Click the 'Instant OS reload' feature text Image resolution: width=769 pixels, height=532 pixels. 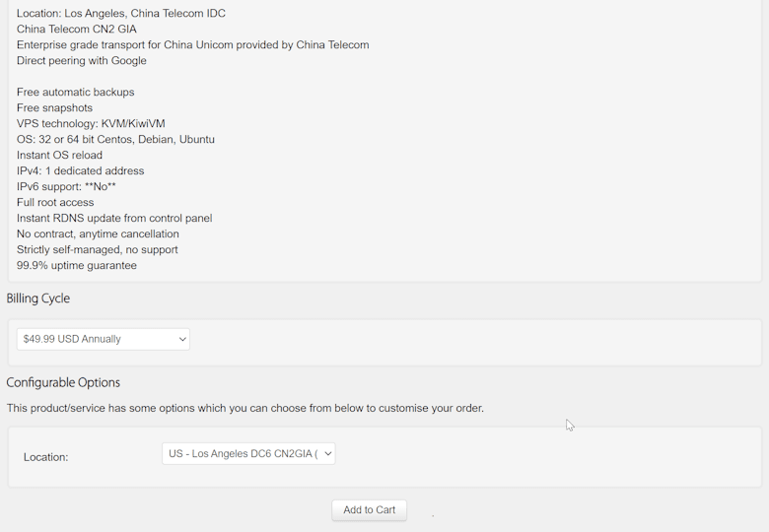point(59,156)
